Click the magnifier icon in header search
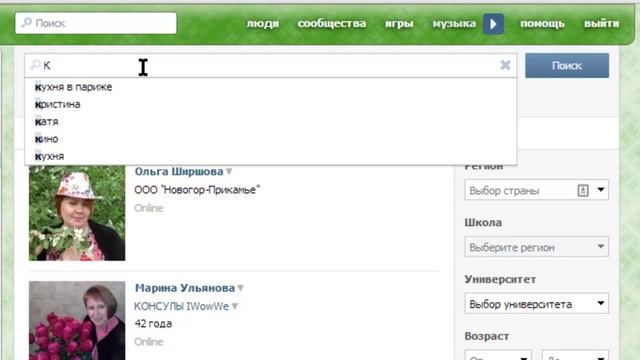 coord(27,22)
